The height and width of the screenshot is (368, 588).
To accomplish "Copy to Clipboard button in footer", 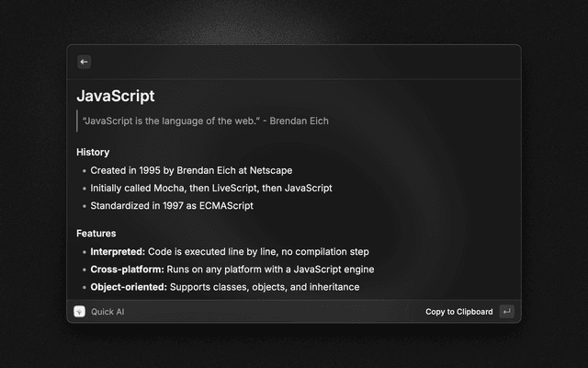I will click(458, 312).
